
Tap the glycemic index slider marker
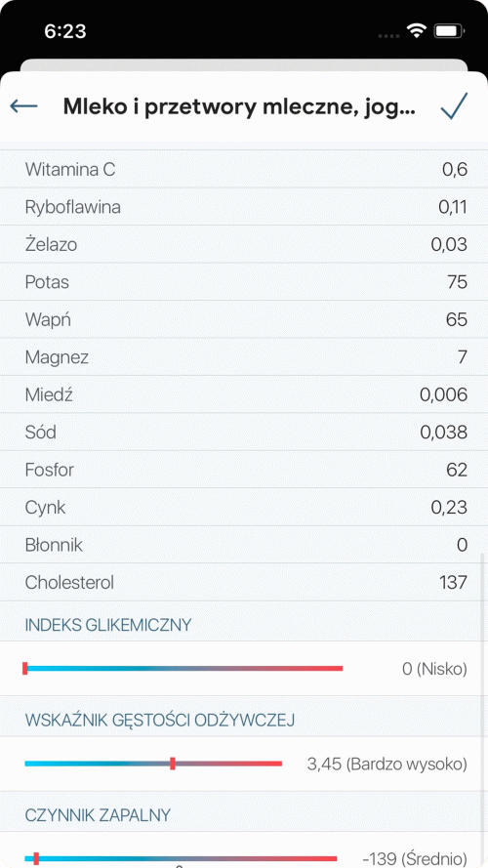(25, 668)
